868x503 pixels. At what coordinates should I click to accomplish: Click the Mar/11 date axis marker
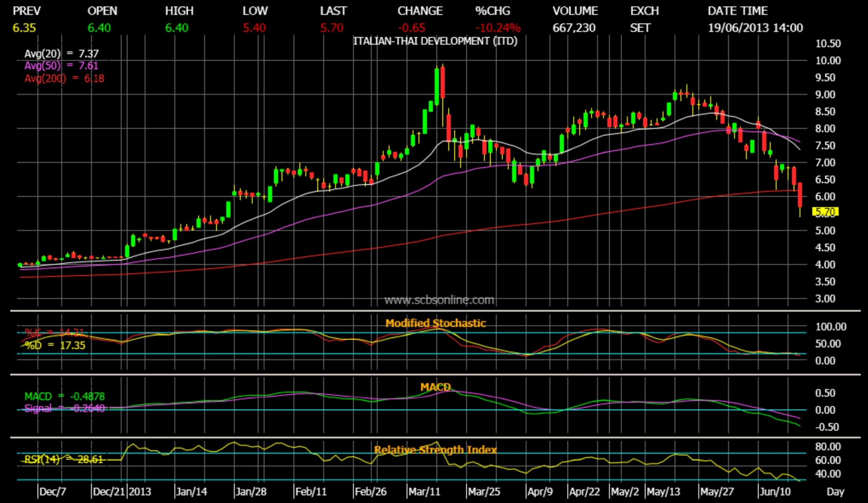pyautogui.click(x=424, y=492)
